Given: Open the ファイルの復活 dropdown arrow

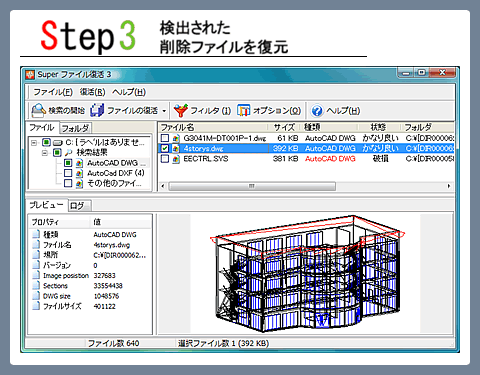Looking at the screenshot, I should coord(164,111).
